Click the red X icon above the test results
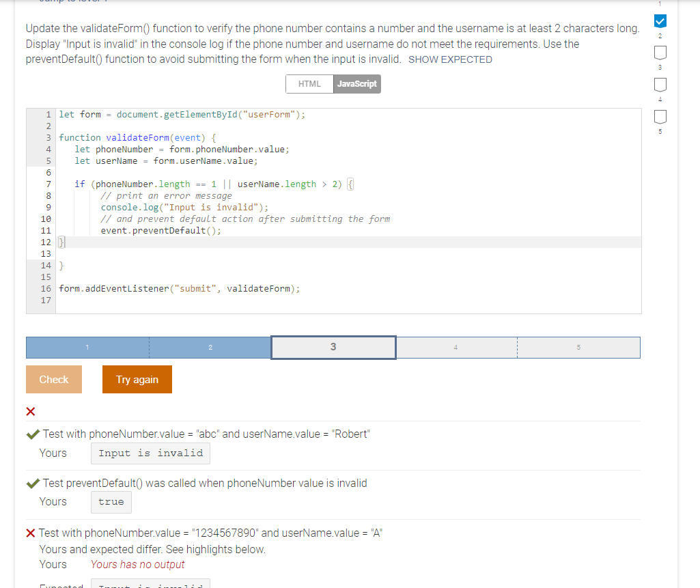700x588 pixels. click(30, 411)
